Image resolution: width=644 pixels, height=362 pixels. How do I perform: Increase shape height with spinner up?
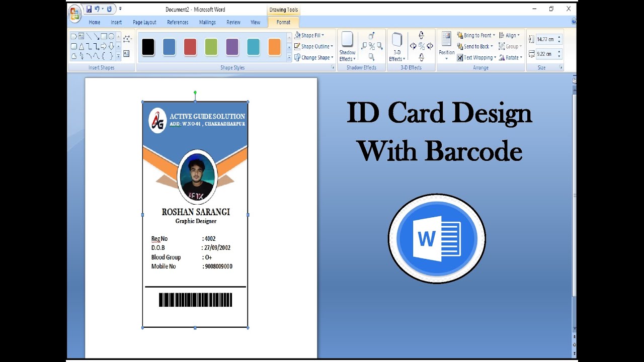pos(559,37)
